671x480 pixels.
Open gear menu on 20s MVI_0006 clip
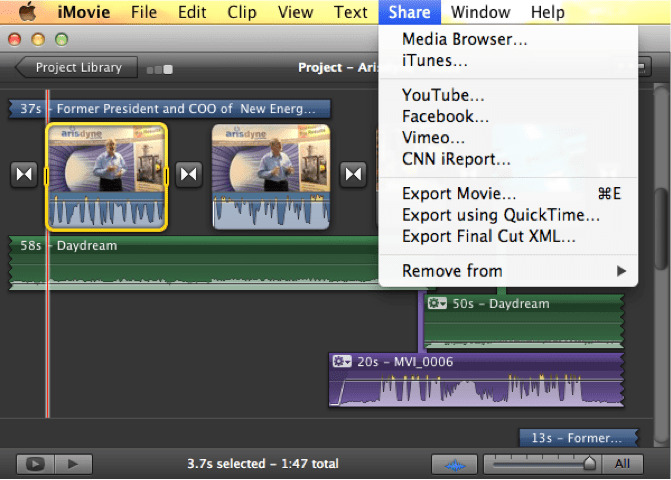click(x=342, y=361)
